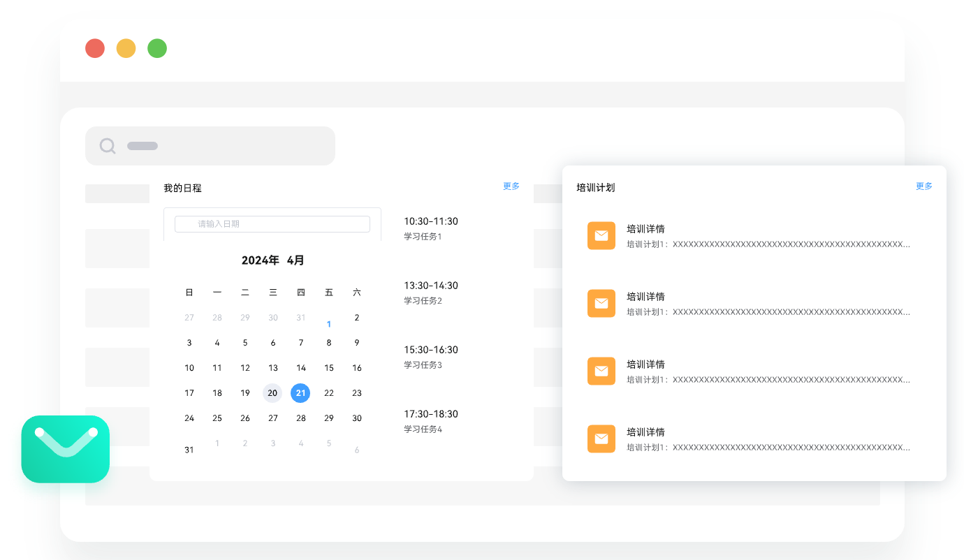964x560 pixels.
Task: Click the search magnifier icon
Action: [x=108, y=146]
